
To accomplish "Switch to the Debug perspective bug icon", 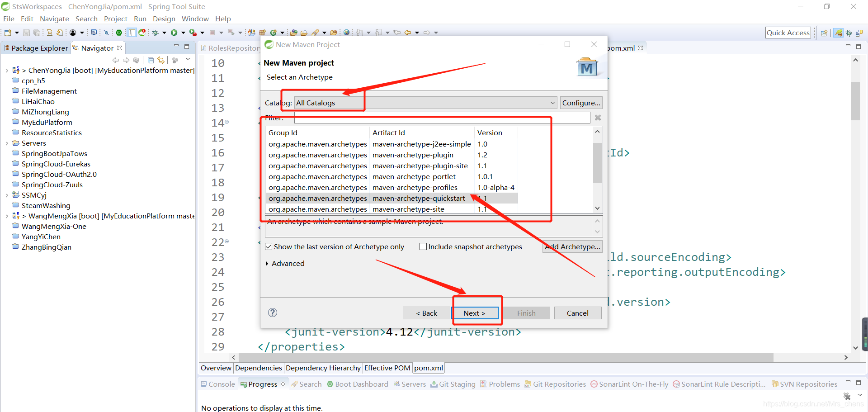I will pos(849,33).
